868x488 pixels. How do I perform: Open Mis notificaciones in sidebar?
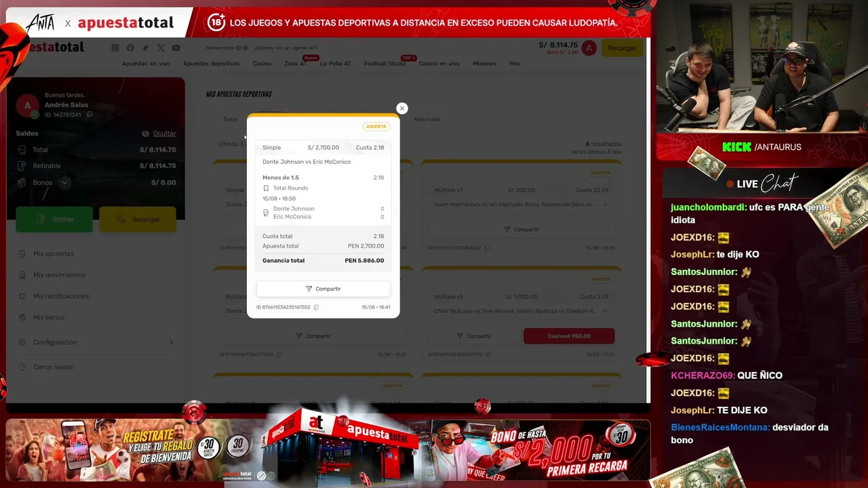(61, 296)
